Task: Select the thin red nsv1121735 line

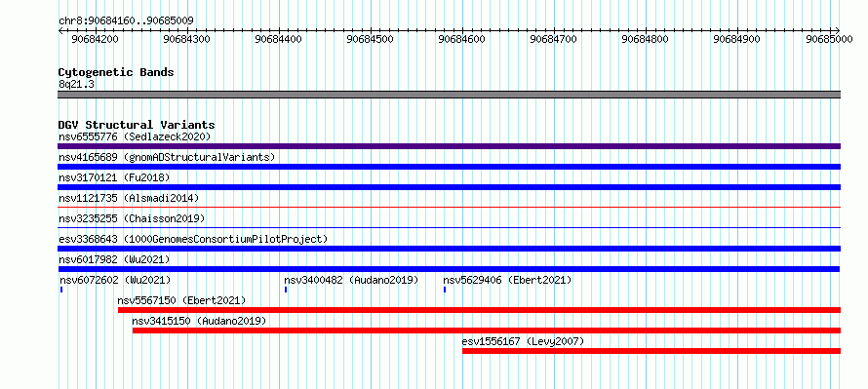Action: 449,207
